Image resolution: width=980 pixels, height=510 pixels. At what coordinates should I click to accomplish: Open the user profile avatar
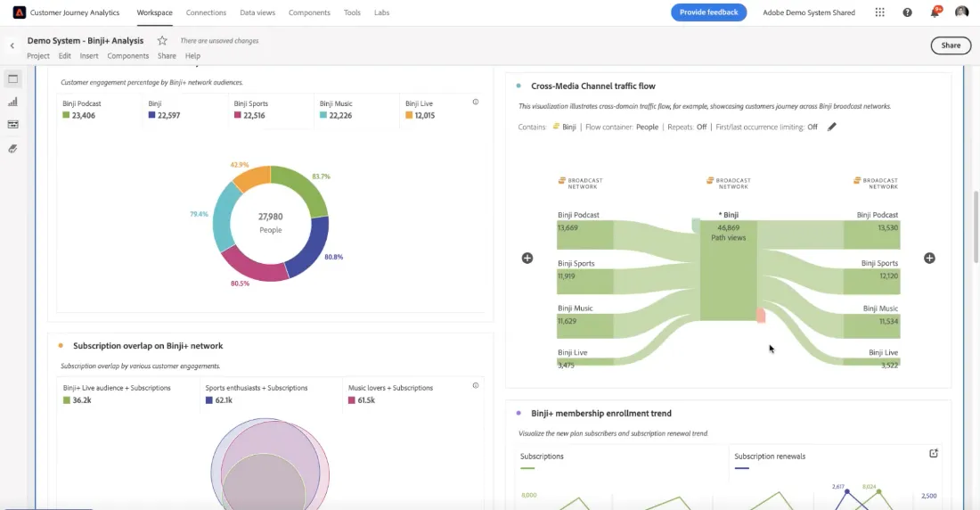pos(961,12)
